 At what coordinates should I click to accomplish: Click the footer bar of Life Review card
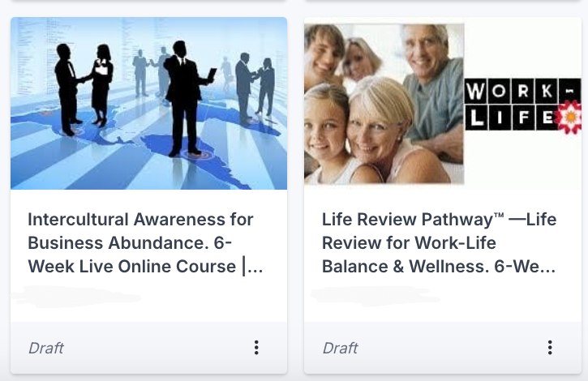[443, 348]
